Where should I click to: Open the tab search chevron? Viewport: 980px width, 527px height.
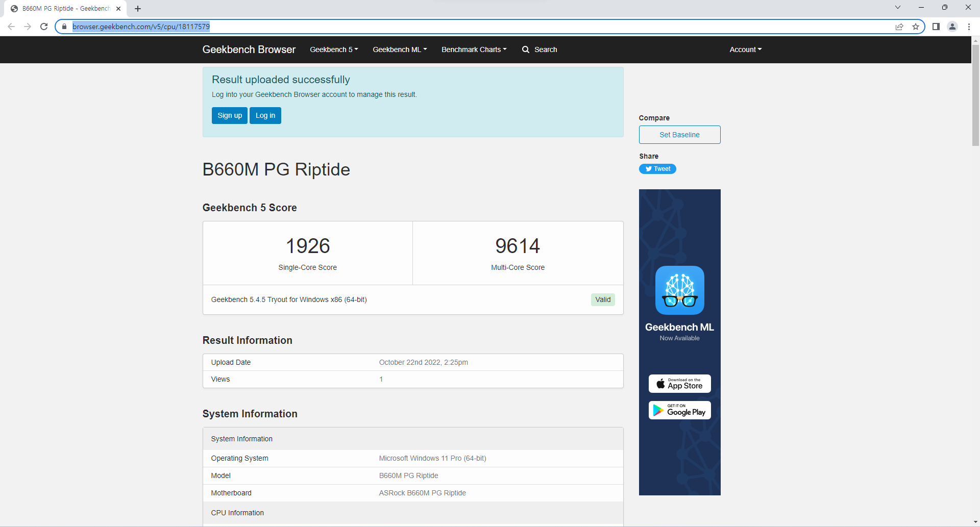pos(898,7)
